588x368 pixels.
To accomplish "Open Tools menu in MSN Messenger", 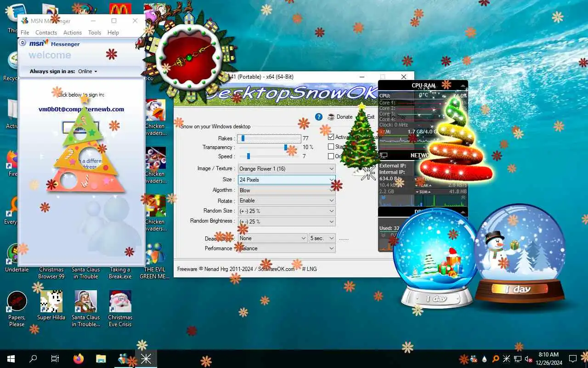I will [x=95, y=33].
